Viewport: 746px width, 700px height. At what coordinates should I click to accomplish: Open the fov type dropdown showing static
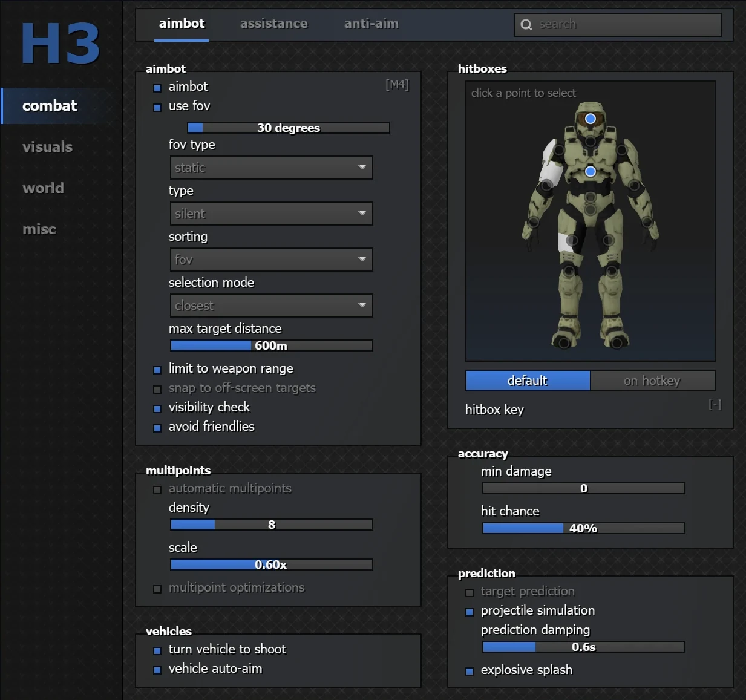(x=272, y=168)
